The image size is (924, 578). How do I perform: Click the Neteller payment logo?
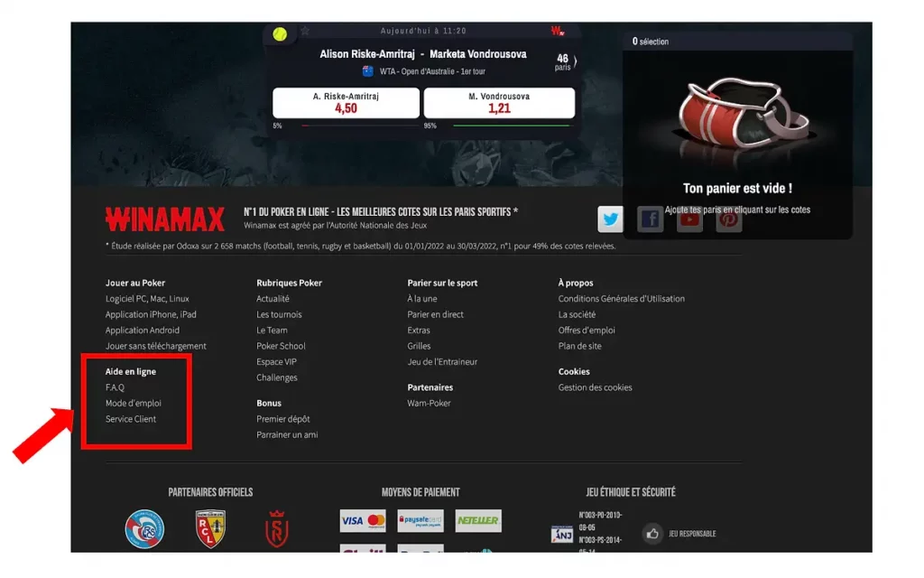click(x=478, y=521)
